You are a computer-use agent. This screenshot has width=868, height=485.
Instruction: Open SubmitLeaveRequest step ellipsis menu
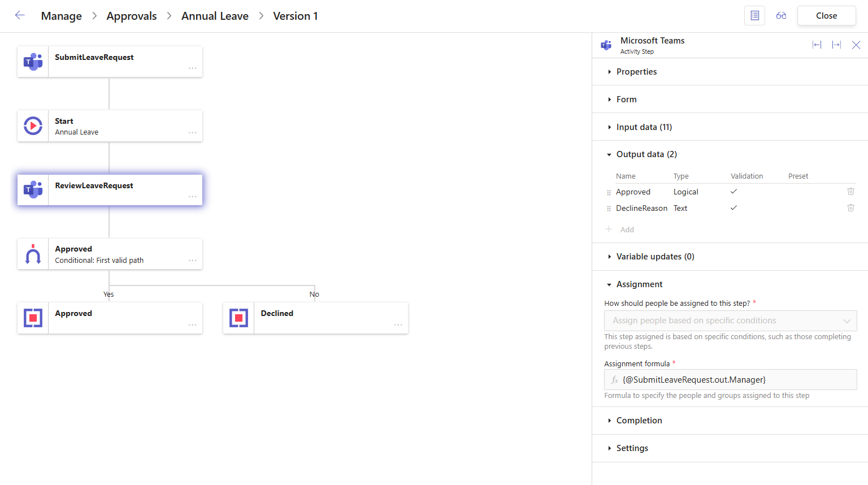click(x=193, y=68)
